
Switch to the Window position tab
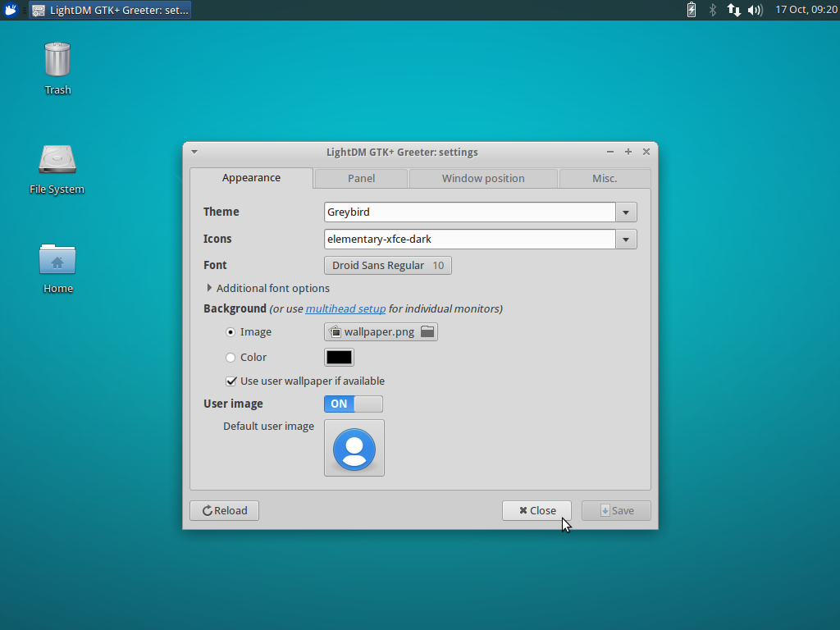pos(482,178)
